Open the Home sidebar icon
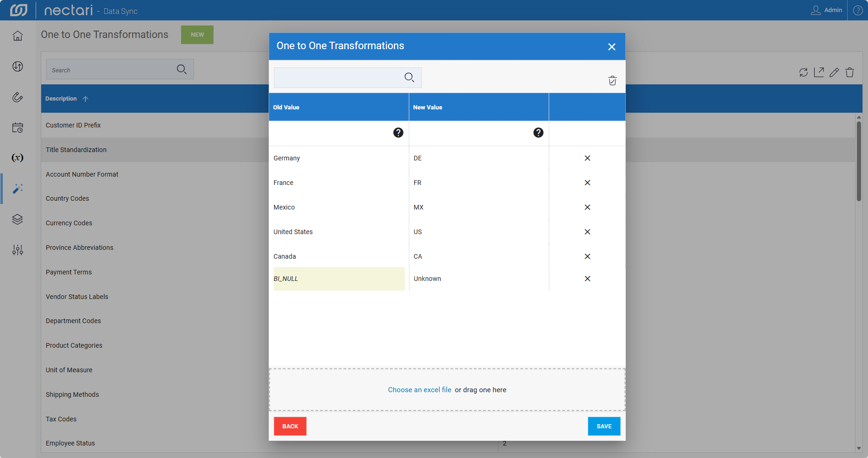This screenshot has height=458, width=868. [x=18, y=36]
